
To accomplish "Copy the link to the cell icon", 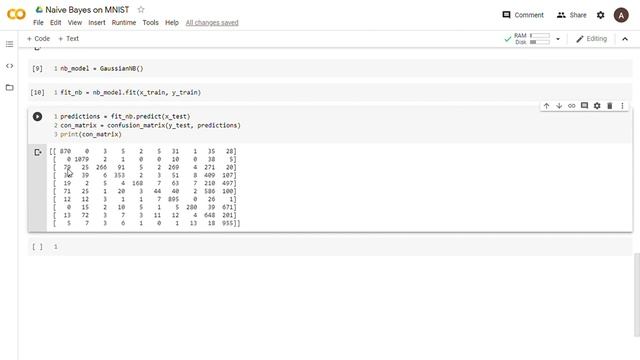I will 572,106.
